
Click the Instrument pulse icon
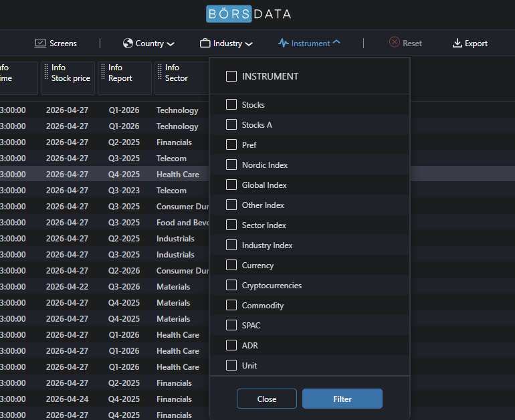point(284,43)
